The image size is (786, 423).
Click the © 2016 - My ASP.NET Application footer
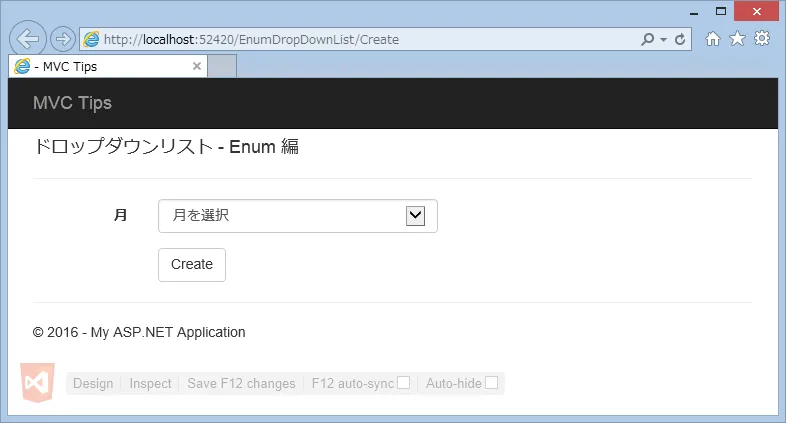pos(139,332)
